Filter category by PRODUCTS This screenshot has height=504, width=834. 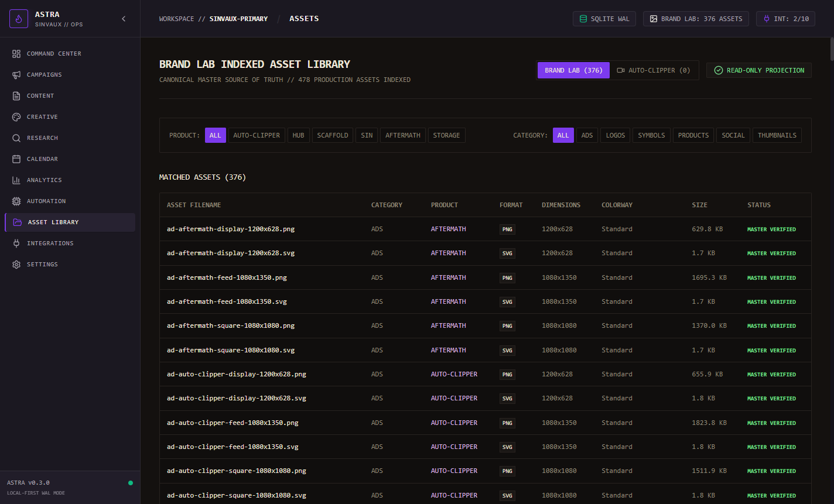693,135
